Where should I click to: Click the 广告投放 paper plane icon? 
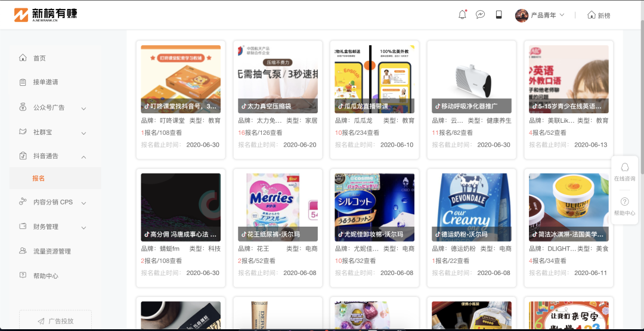pyautogui.click(x=41, y=321)
